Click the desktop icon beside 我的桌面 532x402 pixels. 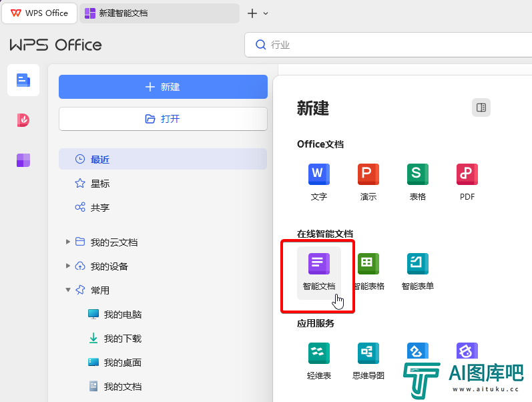tap(93, 363)
